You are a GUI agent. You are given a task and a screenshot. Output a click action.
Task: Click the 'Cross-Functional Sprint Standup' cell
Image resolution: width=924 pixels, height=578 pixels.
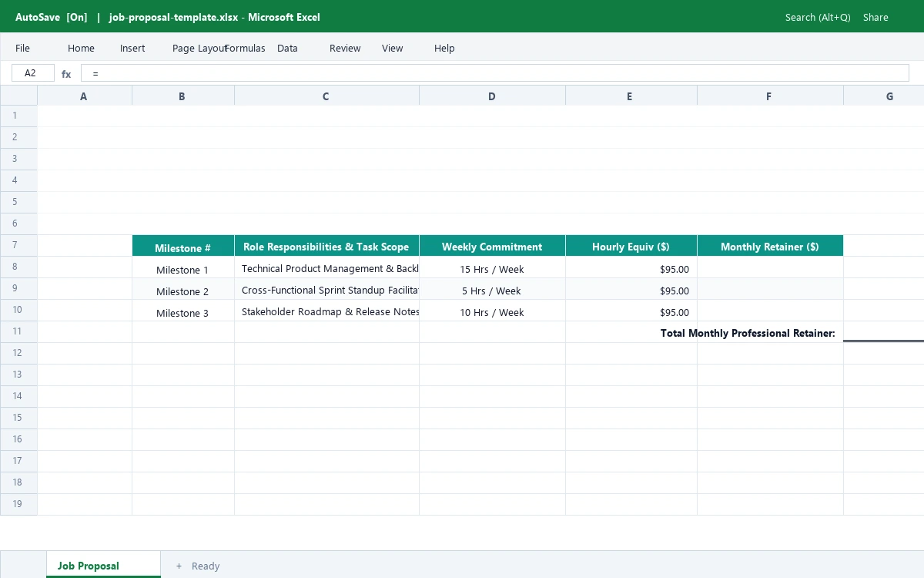[326, 289]
